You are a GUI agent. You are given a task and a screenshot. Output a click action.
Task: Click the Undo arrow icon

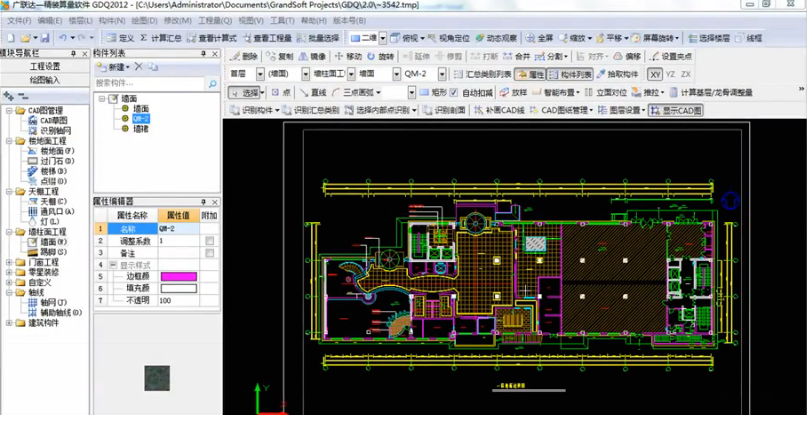[x=63, y=38]
